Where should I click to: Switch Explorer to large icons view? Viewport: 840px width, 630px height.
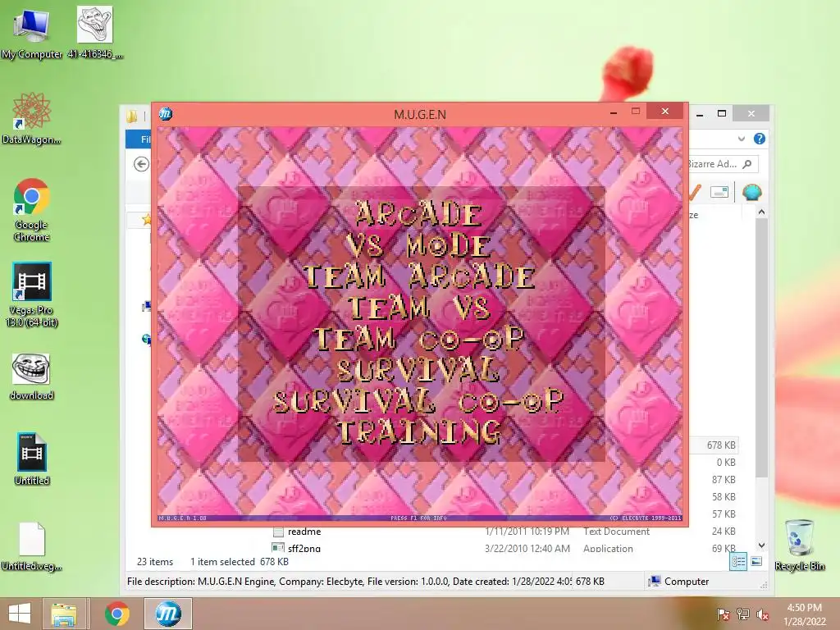tap(756, 561)
